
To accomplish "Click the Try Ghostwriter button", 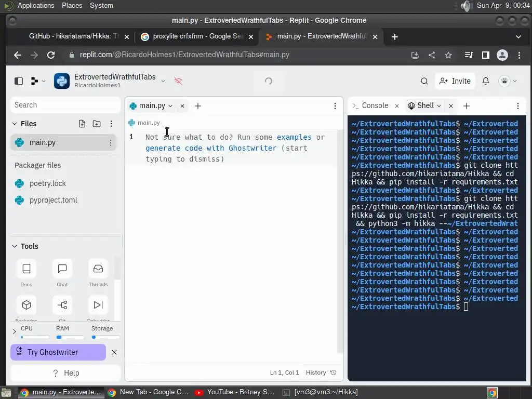I will tap(58, 352).
